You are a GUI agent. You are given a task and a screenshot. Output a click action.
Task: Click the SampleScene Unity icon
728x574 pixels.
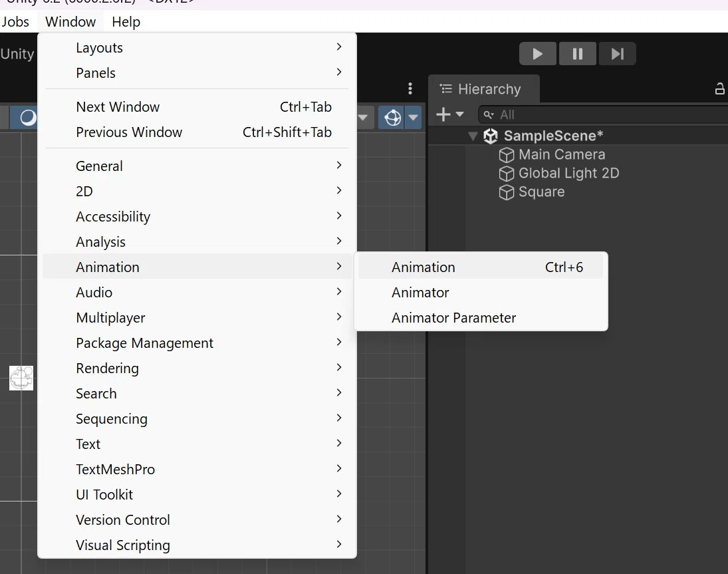tap(491, 136)
